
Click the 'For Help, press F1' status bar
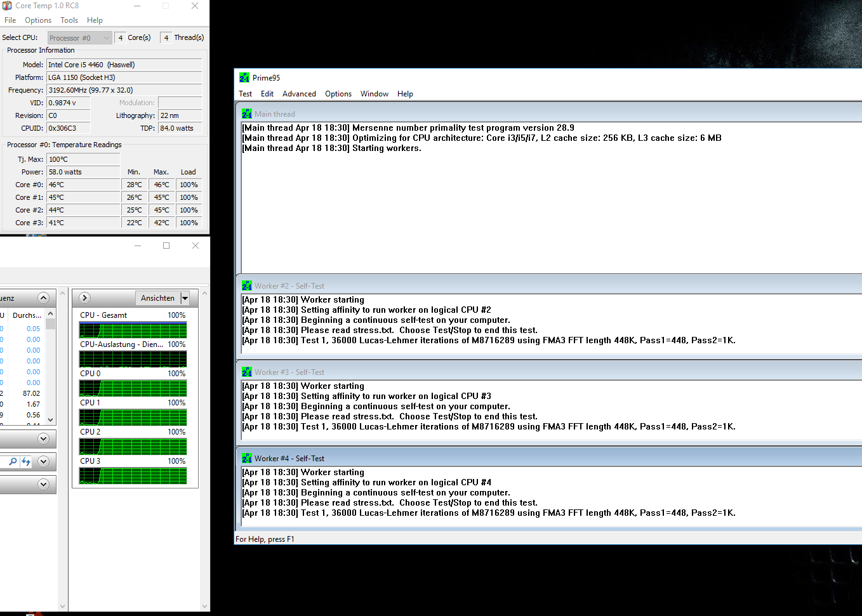click(x=265, y=539)
